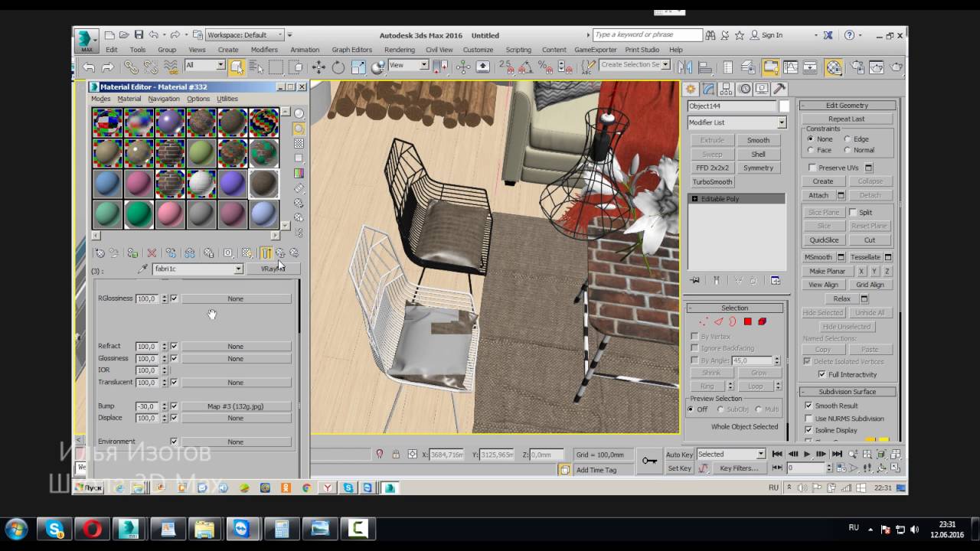This screenshot has height=551, width=980.
Task: Select the Face constraint radio button
Action: point(810,150)
